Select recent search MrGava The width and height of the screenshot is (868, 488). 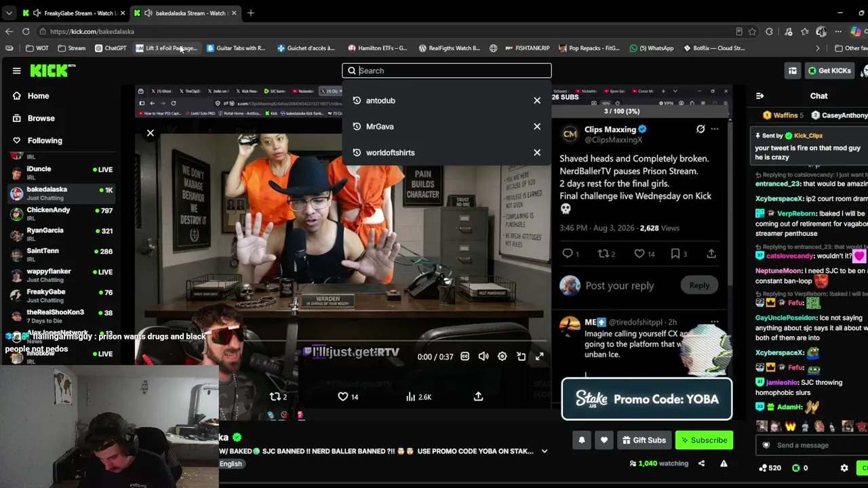tap(380, 126)
